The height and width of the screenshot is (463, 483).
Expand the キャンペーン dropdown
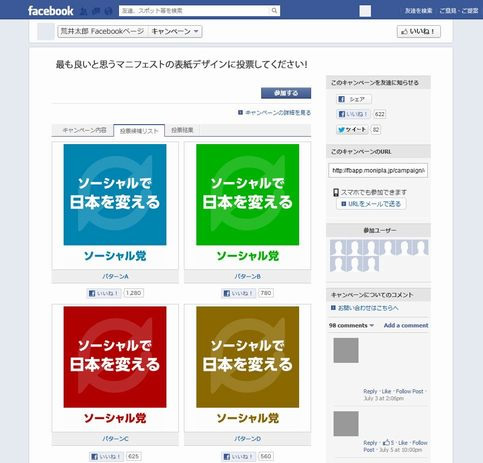[x=175, y=31]
